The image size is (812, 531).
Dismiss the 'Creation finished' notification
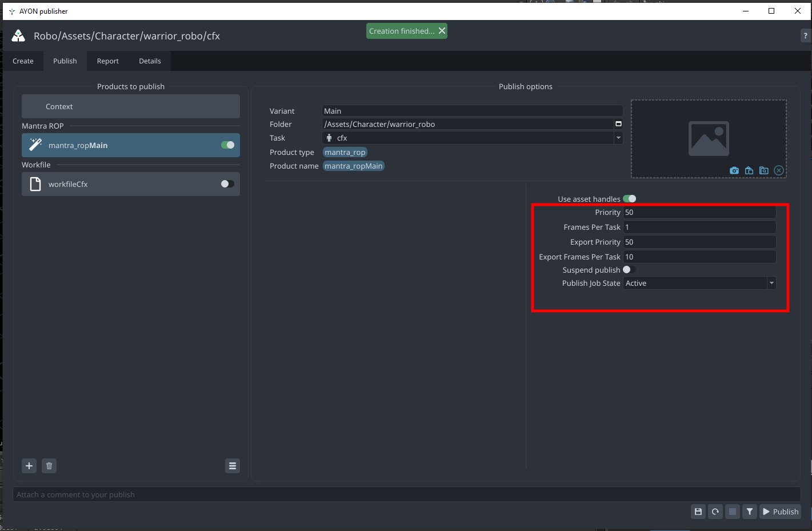point(442,31)
